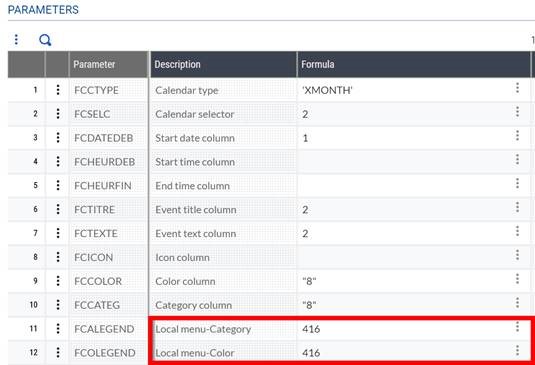Open formula options for 'XMONTH' row
Image resolution: width=535 pixels, height=365 pixels.
pos(517,88)
